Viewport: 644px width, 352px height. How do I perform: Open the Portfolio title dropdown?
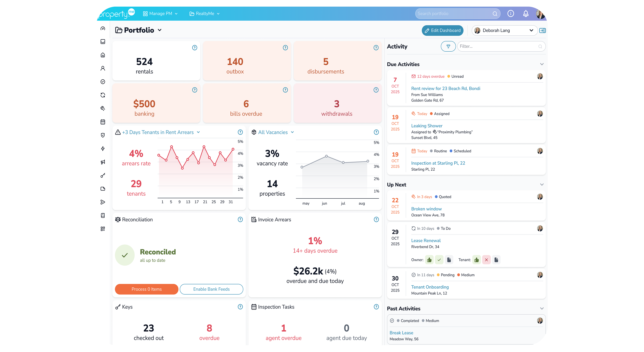tap(160, 30)
